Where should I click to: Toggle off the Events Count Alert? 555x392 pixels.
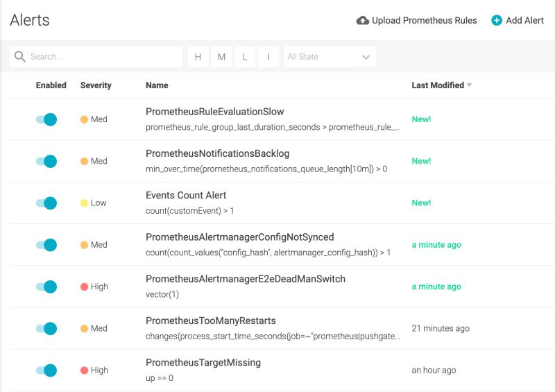[46, 203]
